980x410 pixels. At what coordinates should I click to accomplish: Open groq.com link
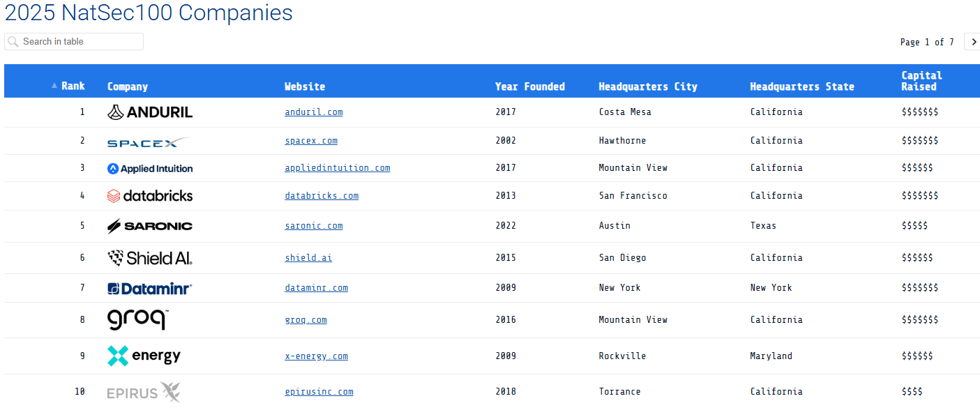(x=306, y=320)
